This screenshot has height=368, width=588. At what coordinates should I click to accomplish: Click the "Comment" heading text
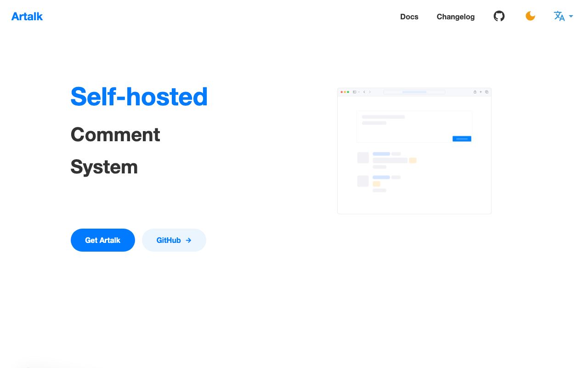click(115, 135)
